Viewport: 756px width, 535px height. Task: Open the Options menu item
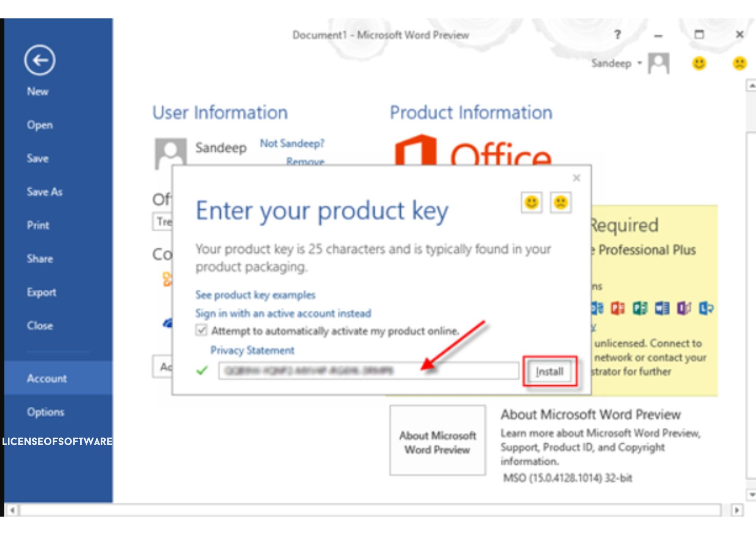click(45, 412)
